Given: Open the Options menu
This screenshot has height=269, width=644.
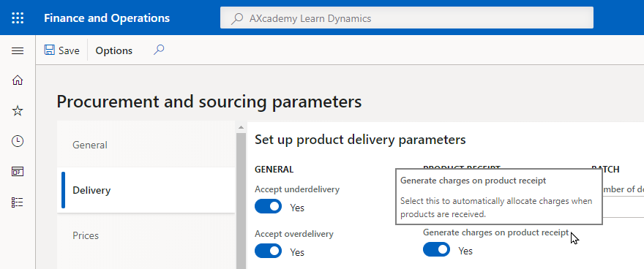Looking at the screenshot, I should pos(113,50).
